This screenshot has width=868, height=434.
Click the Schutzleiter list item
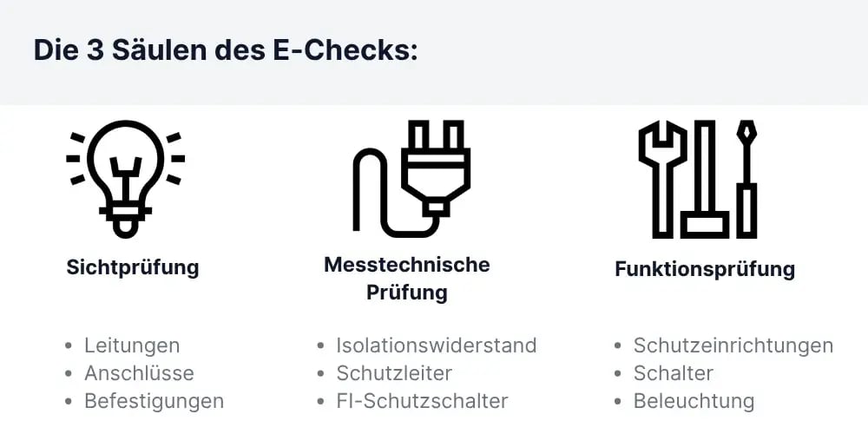coord(394,373)
